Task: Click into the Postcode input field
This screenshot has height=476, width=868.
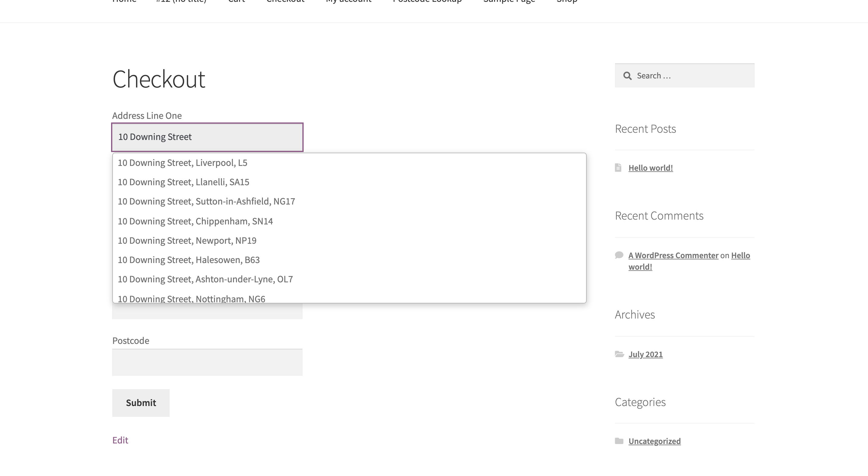Action: 207,362
